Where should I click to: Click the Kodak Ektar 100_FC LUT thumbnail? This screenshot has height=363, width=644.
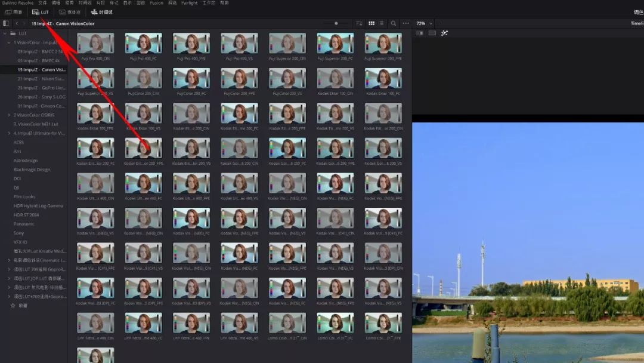point(383,78)
